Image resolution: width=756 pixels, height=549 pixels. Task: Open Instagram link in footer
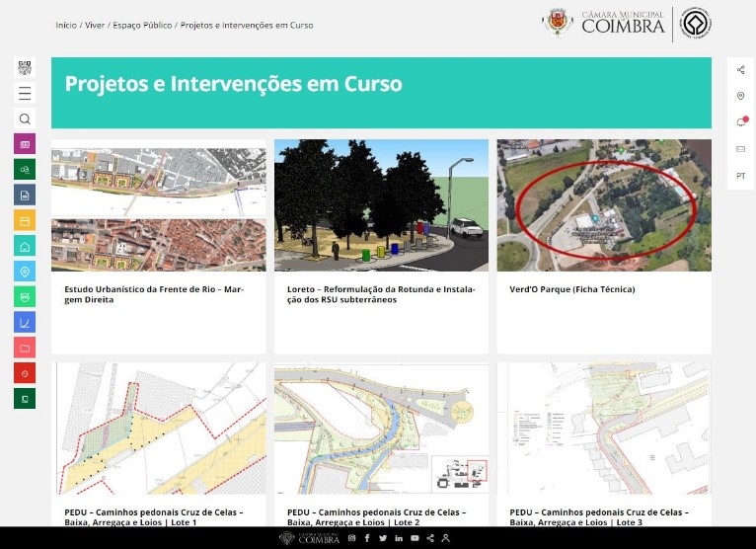pyautogui.click(x=351, y=538)
